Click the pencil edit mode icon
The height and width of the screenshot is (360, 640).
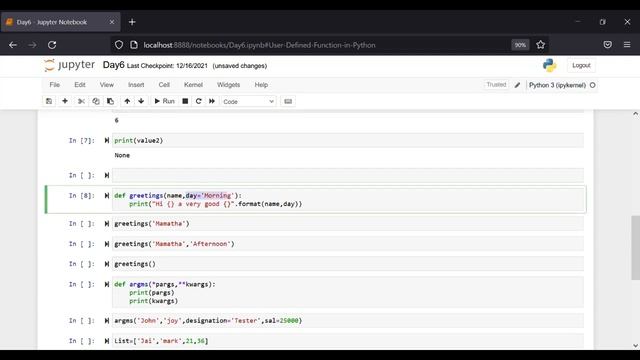pos(518,85)
